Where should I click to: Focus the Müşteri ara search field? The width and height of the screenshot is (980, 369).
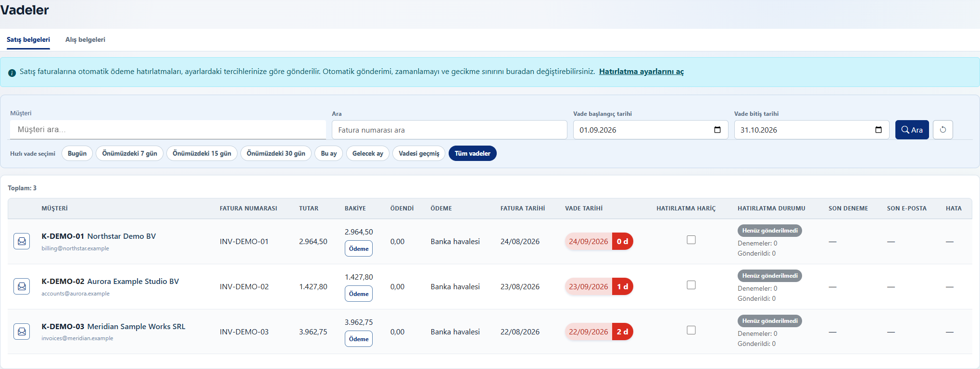(168, 130)
